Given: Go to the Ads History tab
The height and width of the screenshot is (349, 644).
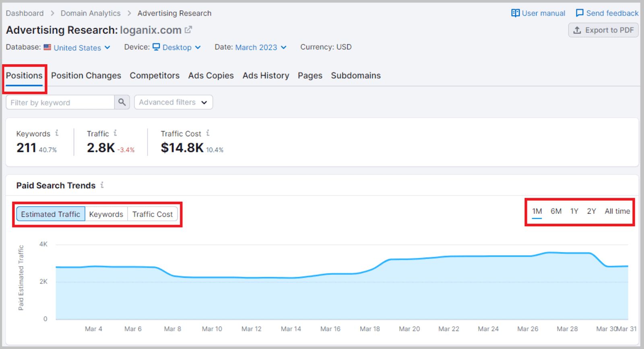Looking at the screenshot, I should [x=266, y=76].
